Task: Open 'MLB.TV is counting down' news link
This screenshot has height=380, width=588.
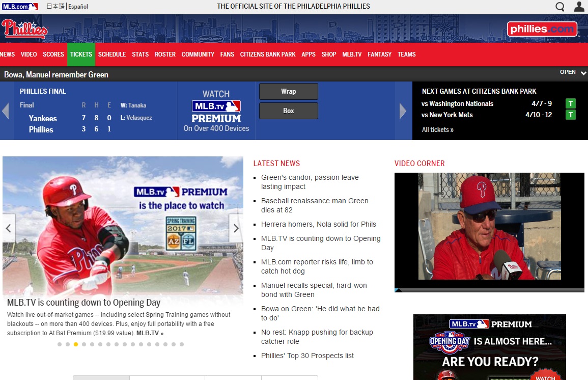Action: click(x=321, y=243)
